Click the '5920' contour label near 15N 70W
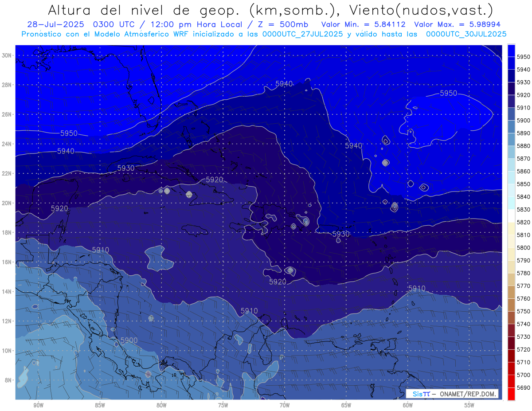Image resolution: width=532 pixels, height=411 pixels. tap(278, 282)
